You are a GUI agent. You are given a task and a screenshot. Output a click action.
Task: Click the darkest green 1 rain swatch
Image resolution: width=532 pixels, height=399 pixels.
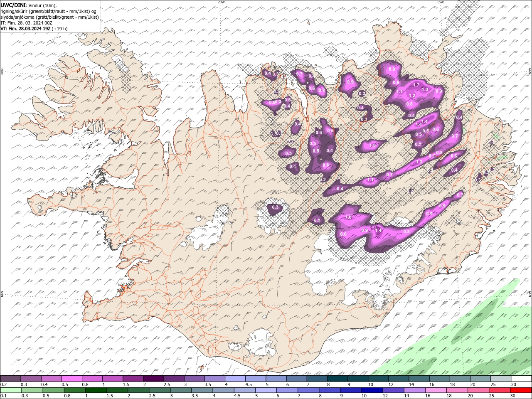pyautogui.click(x=96, y=390)
